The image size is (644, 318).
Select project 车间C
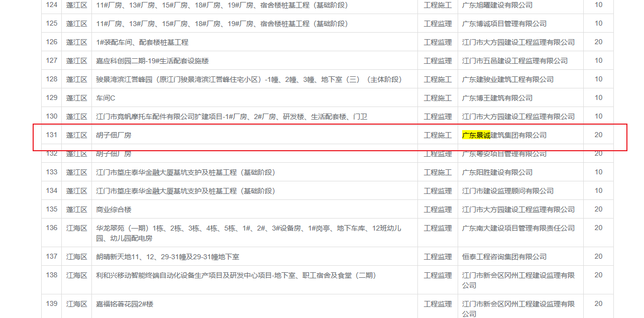[105, 98]
